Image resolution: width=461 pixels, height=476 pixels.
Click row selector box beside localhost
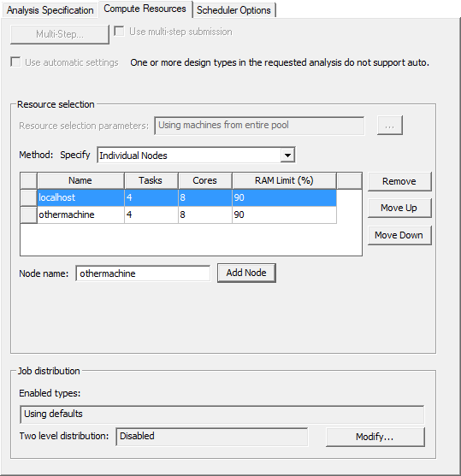pyautogui.click(x=29, y=197)
